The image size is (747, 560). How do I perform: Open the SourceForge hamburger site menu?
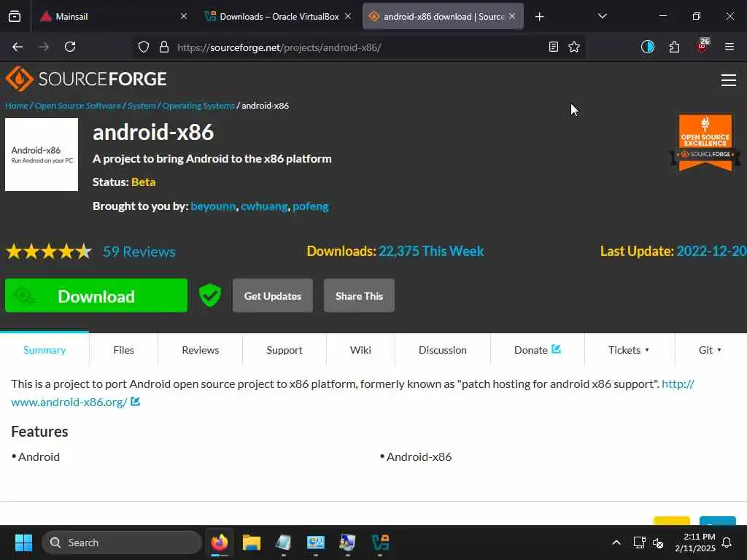tap(729, 80)
